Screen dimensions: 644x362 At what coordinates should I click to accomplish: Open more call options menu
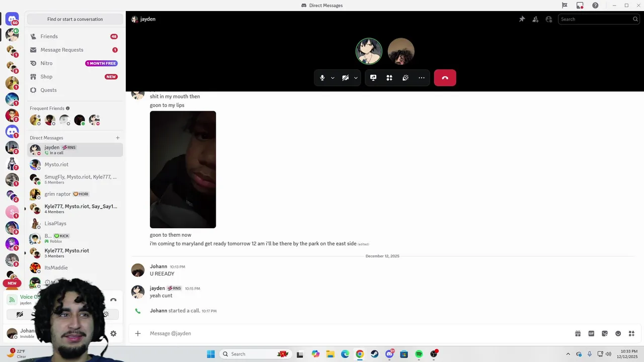click(x=422, y=78)
